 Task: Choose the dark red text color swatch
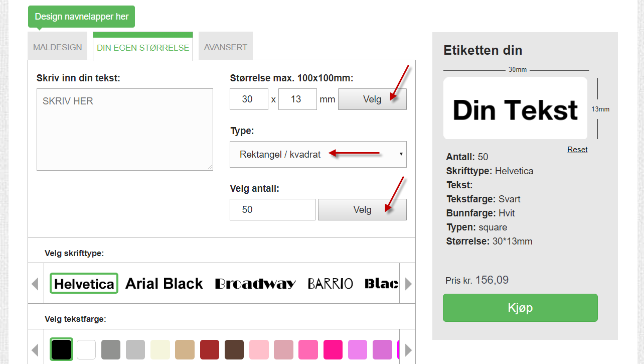coord(210,349)
